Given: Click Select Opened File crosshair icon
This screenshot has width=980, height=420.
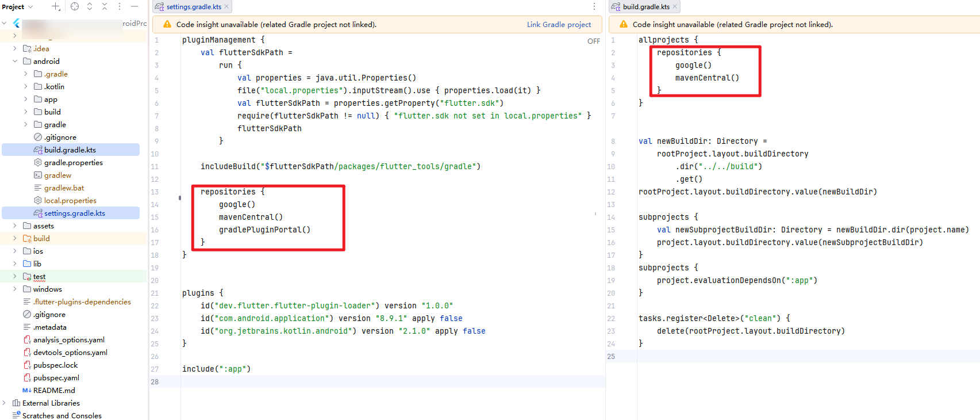Looking at the screenshot, I should coord(75,6).
